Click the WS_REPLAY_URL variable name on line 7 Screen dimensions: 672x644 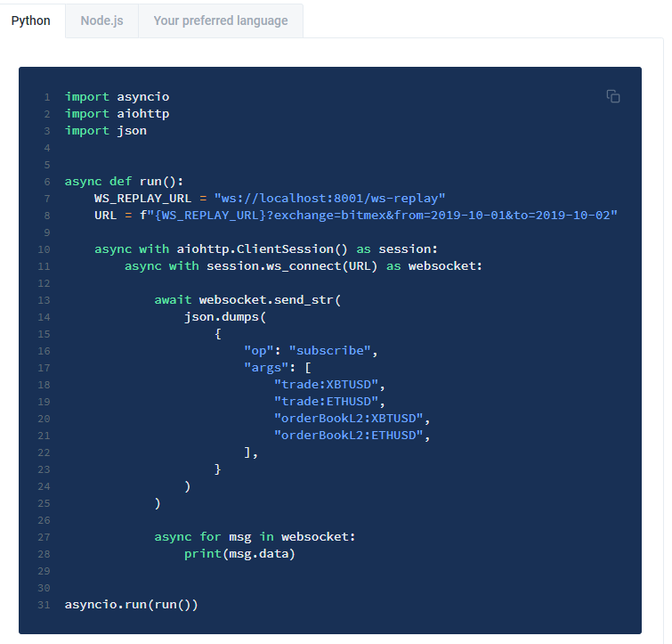[x=142, y=198]
